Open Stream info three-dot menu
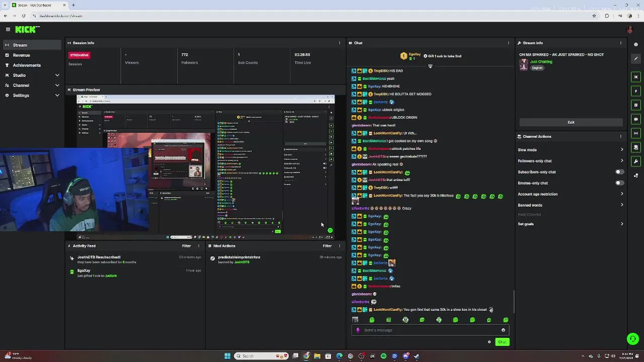 621,43
